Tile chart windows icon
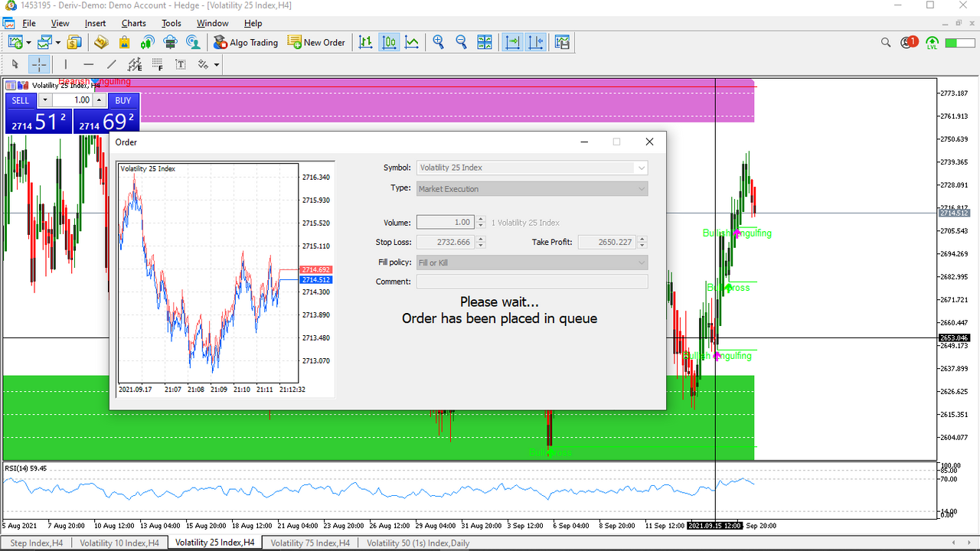Screen dimensions: 980x551 click(485, 42)
